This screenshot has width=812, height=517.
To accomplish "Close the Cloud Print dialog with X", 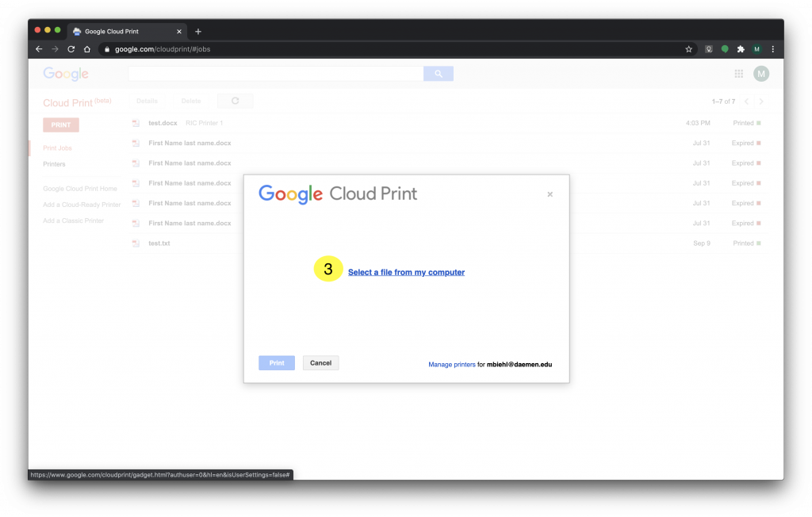I will [550, 194].
